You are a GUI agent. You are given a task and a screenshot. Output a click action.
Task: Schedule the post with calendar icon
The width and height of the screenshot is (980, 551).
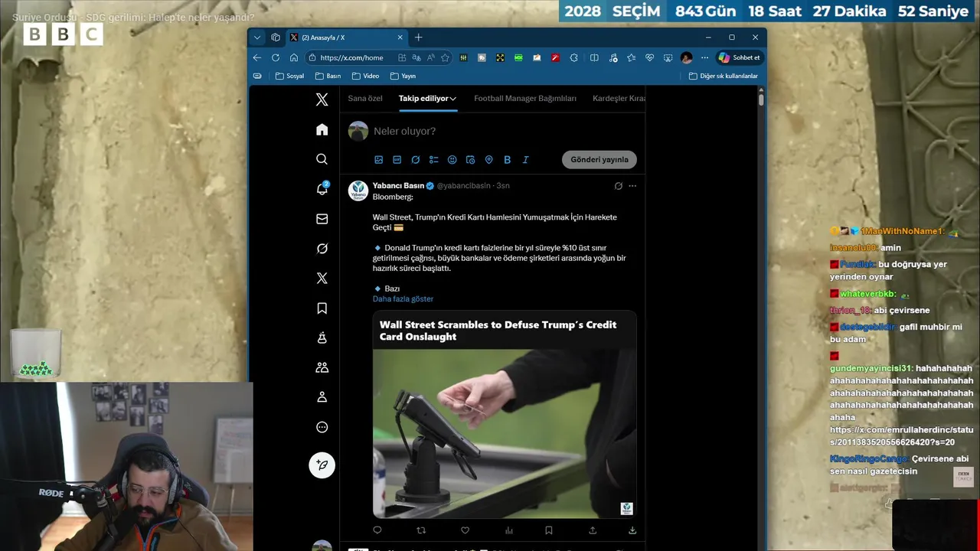click(470, 160)
